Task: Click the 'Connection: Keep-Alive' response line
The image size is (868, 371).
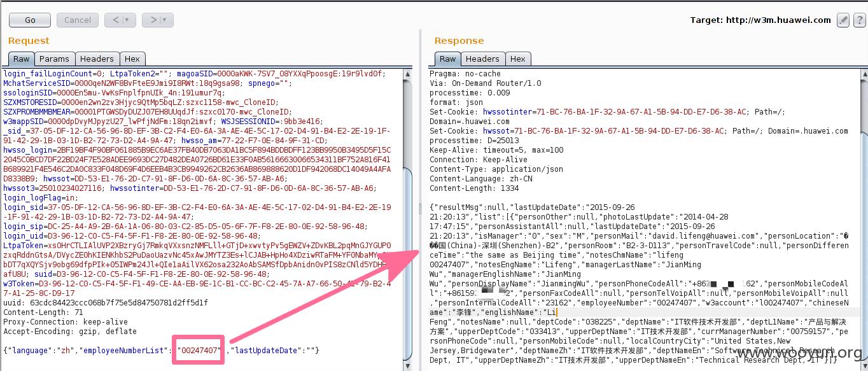Action: 479,160
